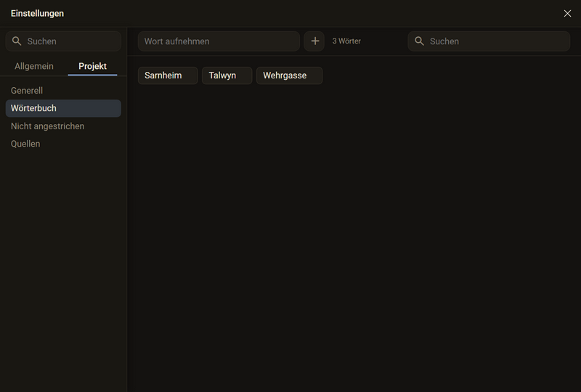Click the plus icon to add word
The image size is (581, 392).
tap(314, 41)
